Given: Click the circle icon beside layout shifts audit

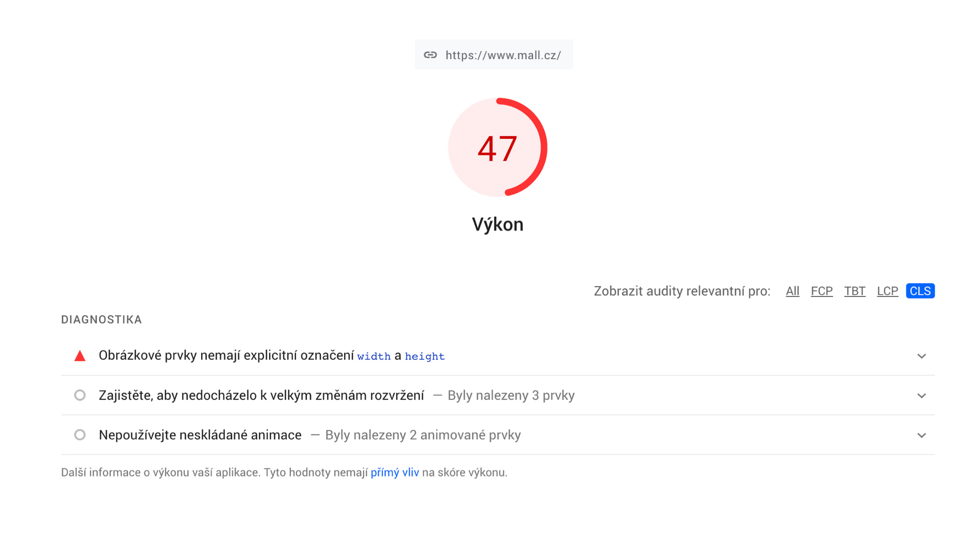Looking at the screenshot, I should 80,395.
